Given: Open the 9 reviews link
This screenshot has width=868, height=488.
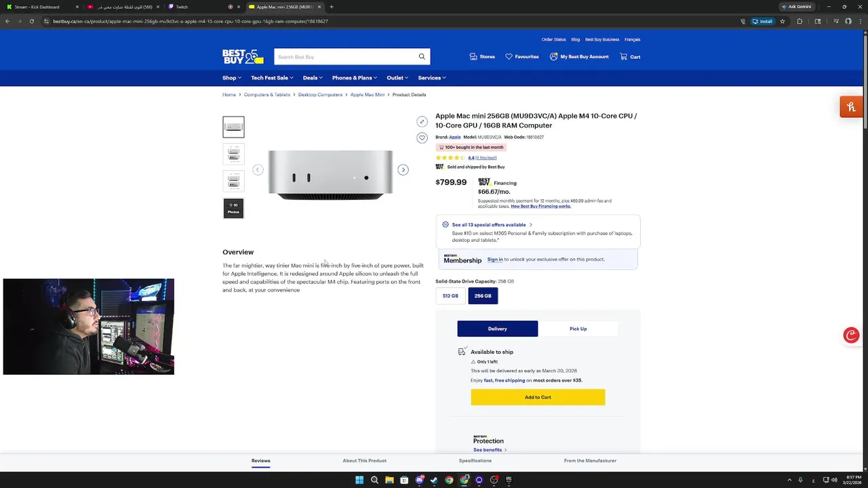Looking at the screenshot, I should [x=486, y=158].
